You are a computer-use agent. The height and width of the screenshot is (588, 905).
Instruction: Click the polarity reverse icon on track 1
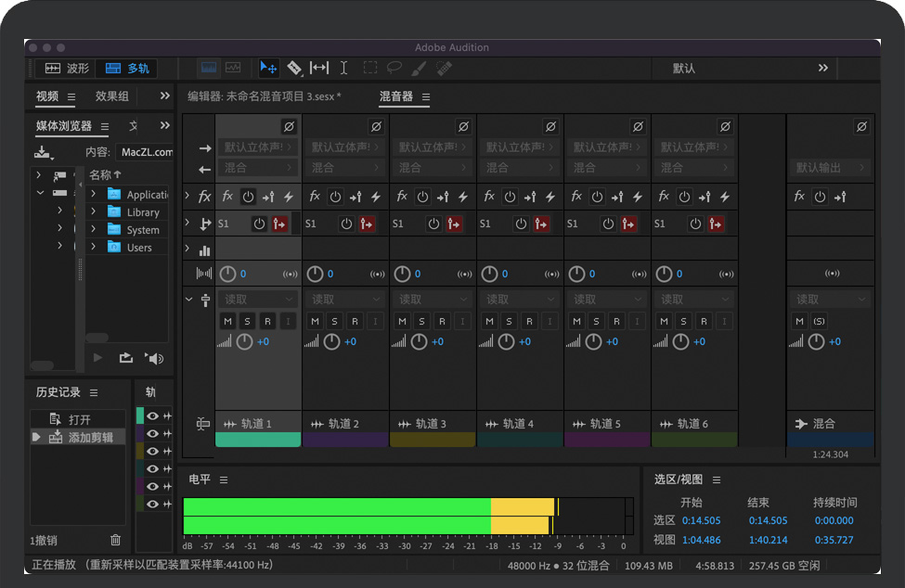(289, 126)
